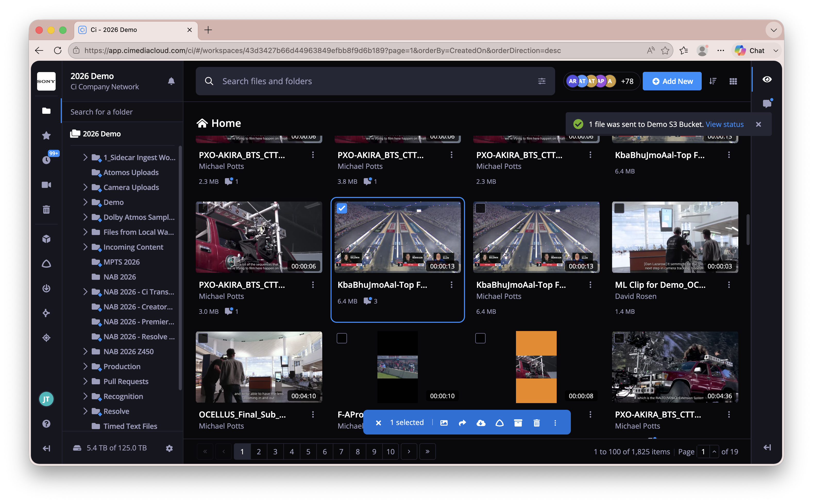Open the favorites star in left sidebar
Image resolution: width=813 pixels, height=504 pixels.
point(46,135)
